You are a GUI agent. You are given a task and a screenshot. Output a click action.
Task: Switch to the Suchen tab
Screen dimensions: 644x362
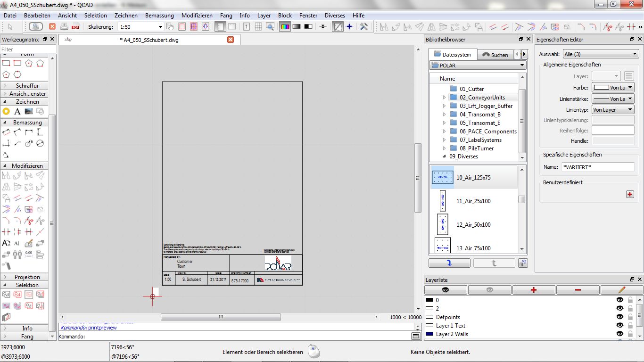click(x=495, y=55)
